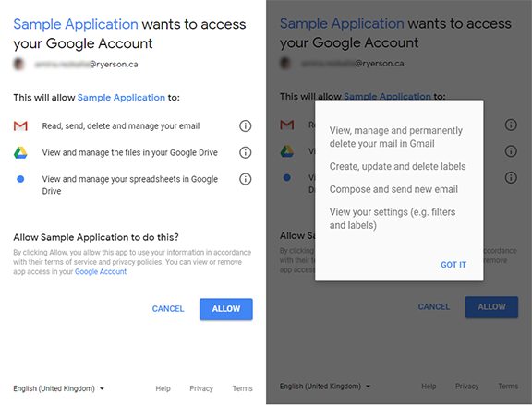
Task: Click the dimmed Gmail logo in right panel
Action: coord(287,125)
